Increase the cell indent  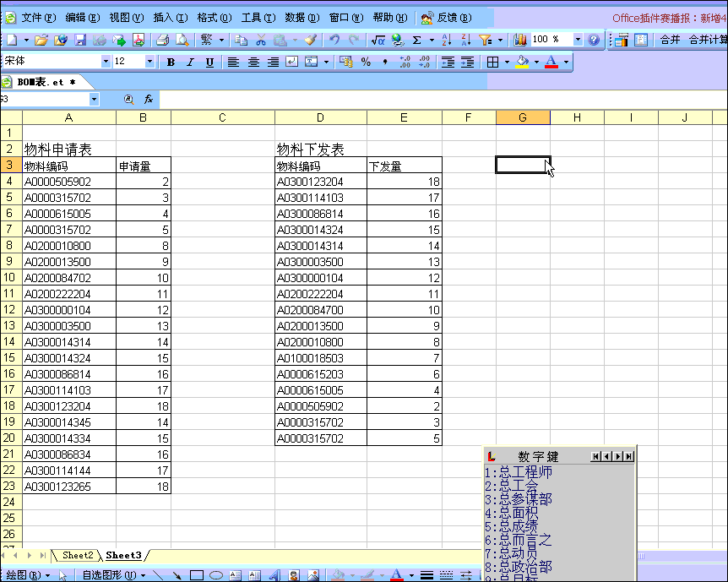468,62
